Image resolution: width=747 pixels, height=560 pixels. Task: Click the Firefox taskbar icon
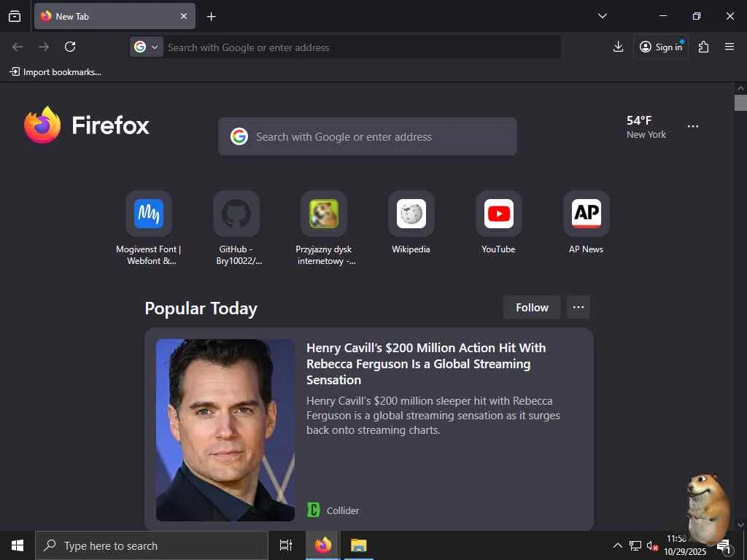coord(323,545)
